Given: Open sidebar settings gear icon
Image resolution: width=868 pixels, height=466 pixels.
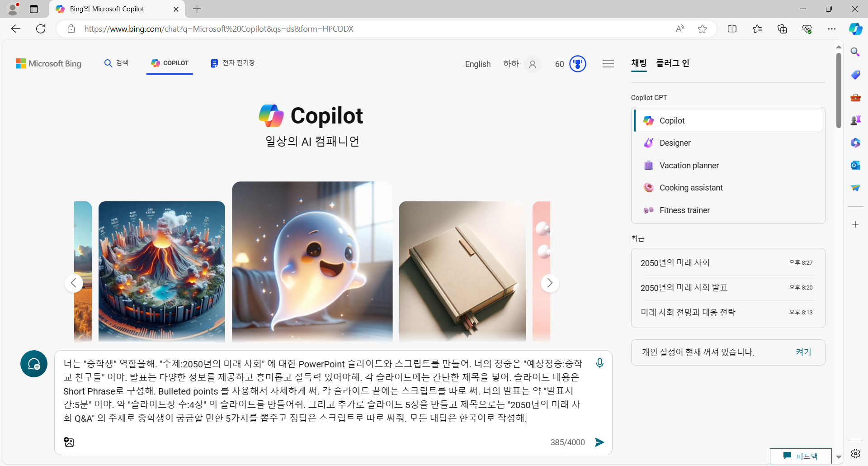Looking at the screenshot, I should pyautogui.click(x=855, y=453).
